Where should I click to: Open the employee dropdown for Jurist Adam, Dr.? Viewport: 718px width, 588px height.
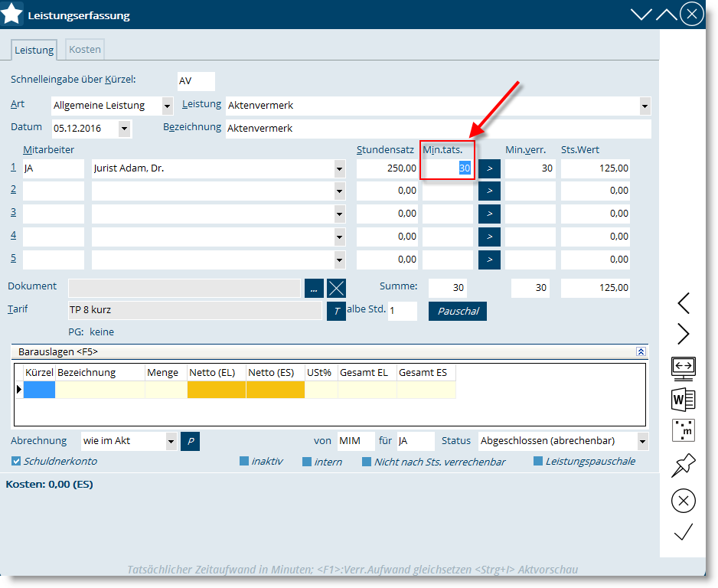tap(339, 169)
